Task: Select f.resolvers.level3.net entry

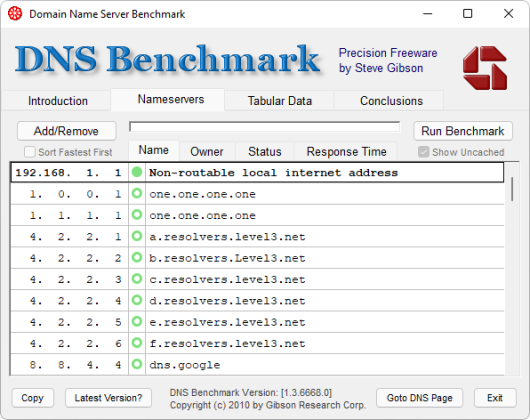Action: (227, 344)
